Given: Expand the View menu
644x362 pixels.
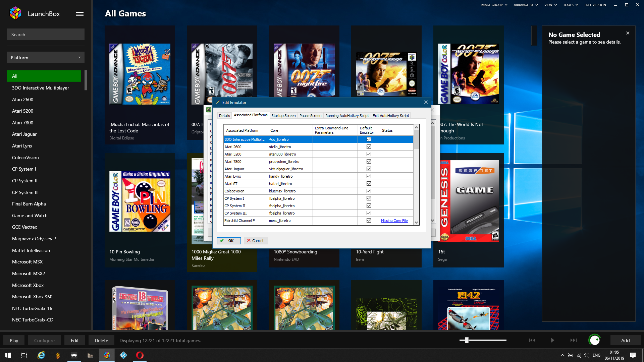Looking at the screenshot, I should [550, 5].
